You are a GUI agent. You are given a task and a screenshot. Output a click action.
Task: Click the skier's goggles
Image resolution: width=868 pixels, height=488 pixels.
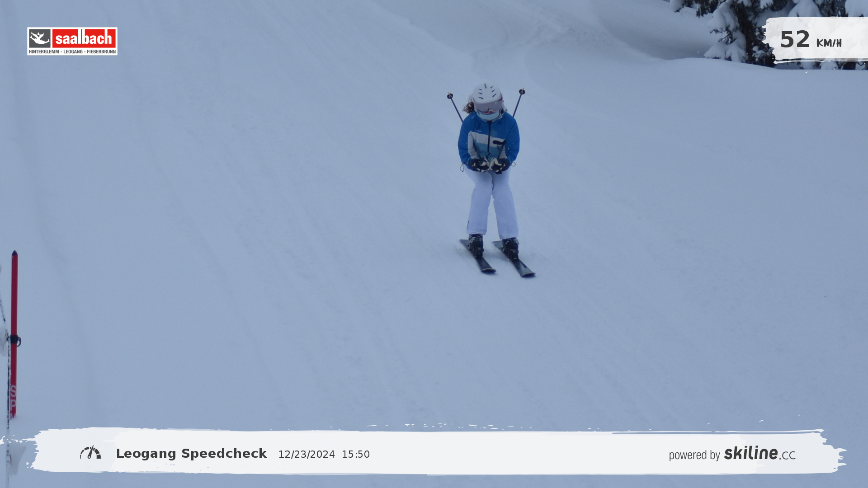[x=488, y=107]
